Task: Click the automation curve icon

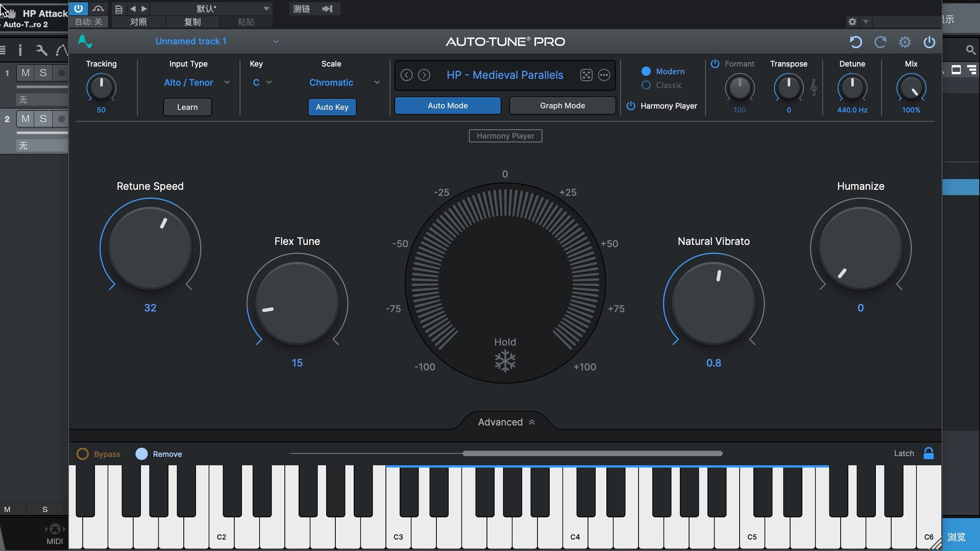Action: 62,50
